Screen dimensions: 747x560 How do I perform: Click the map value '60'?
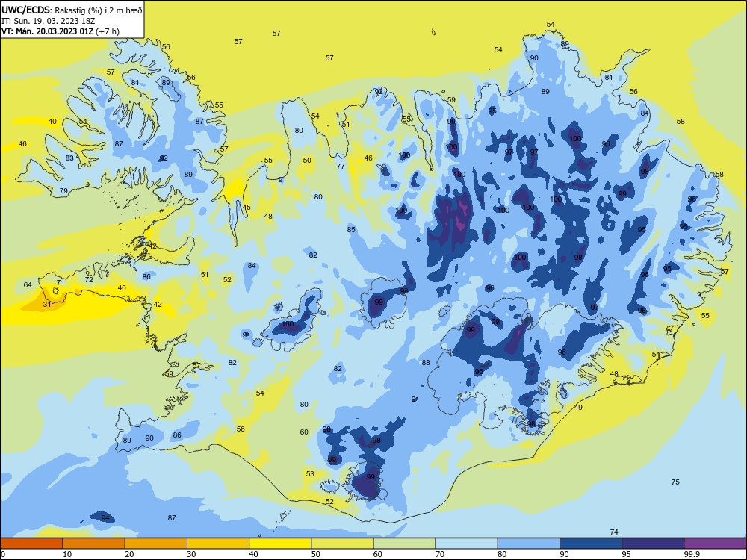pyautogui.click(x=304, y=432)
